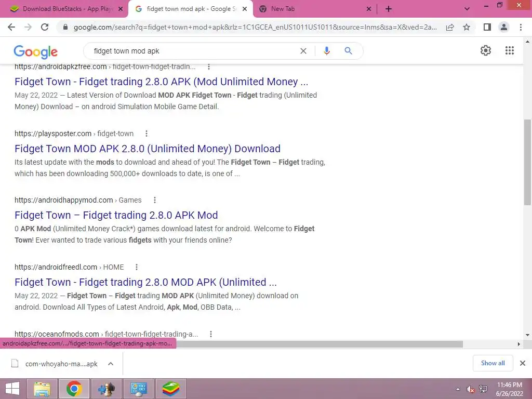Switch to New Tab tab
This screenshot has width=532, height=399.
(x=314, y=9)
